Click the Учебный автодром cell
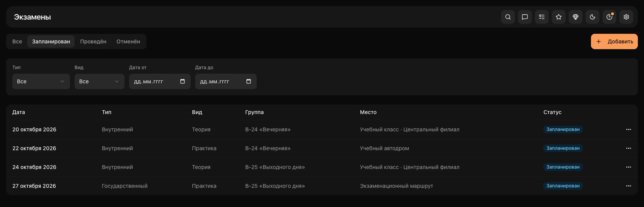Viewport: 644px width, 207px height. pos(385,148)
